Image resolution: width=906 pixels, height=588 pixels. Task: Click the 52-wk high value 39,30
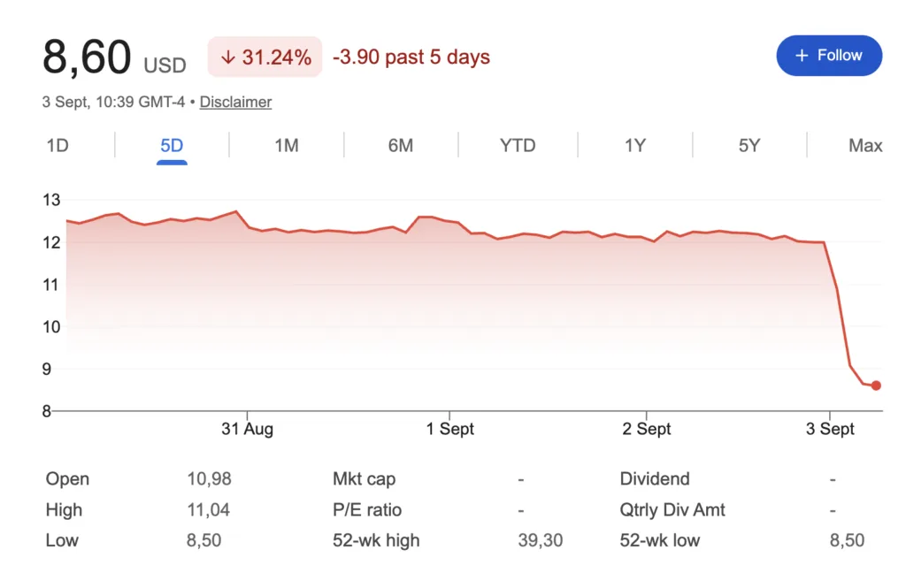click(541, 540)
